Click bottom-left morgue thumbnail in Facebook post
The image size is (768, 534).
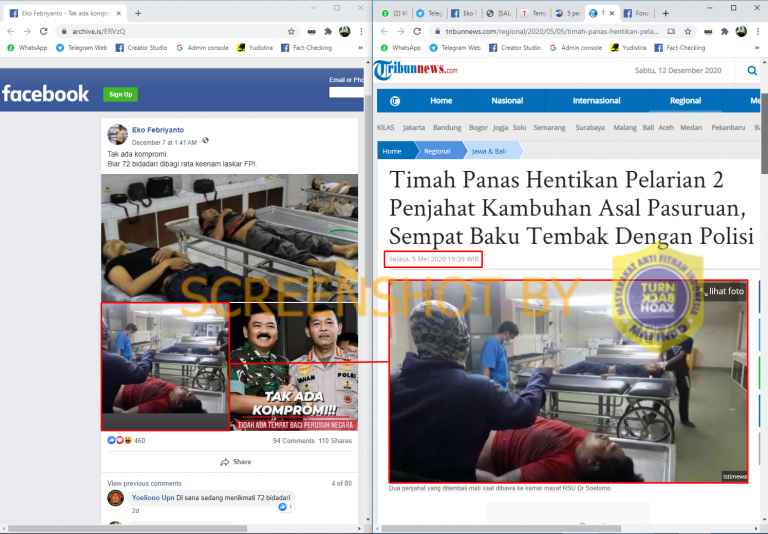coord(166,367)
